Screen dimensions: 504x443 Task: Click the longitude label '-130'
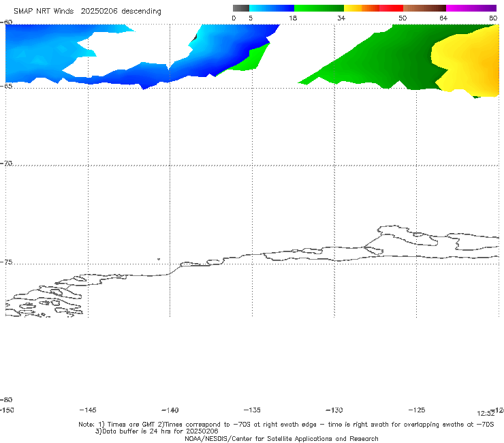334,410
